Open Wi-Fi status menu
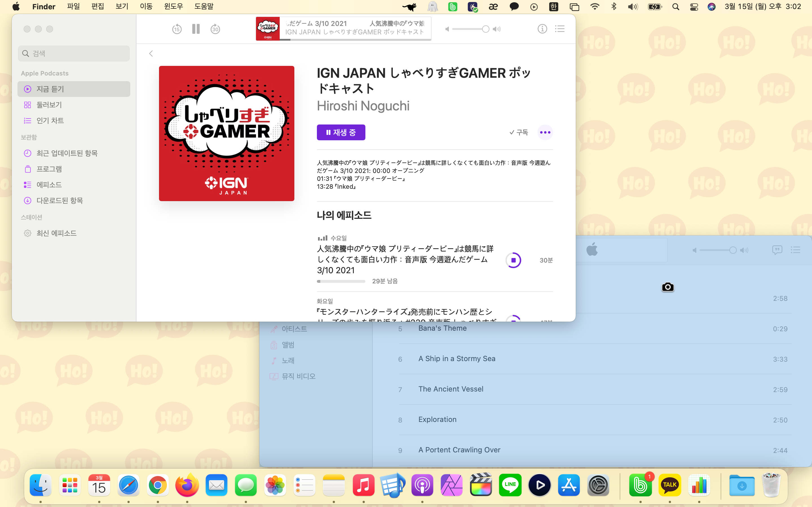Viewport: 812px width, 507px height. 595,7
